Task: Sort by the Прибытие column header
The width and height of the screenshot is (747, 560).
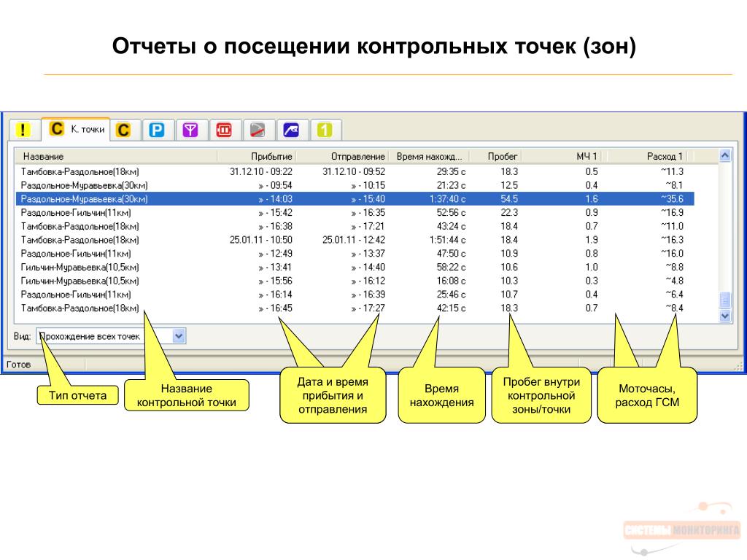Action: point(256,156)
